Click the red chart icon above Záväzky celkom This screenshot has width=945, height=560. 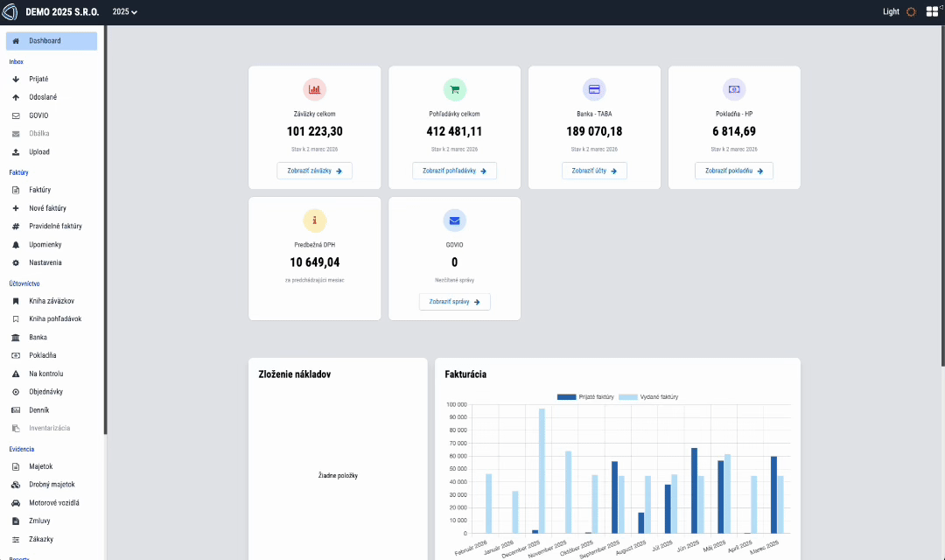coord(314,89)
